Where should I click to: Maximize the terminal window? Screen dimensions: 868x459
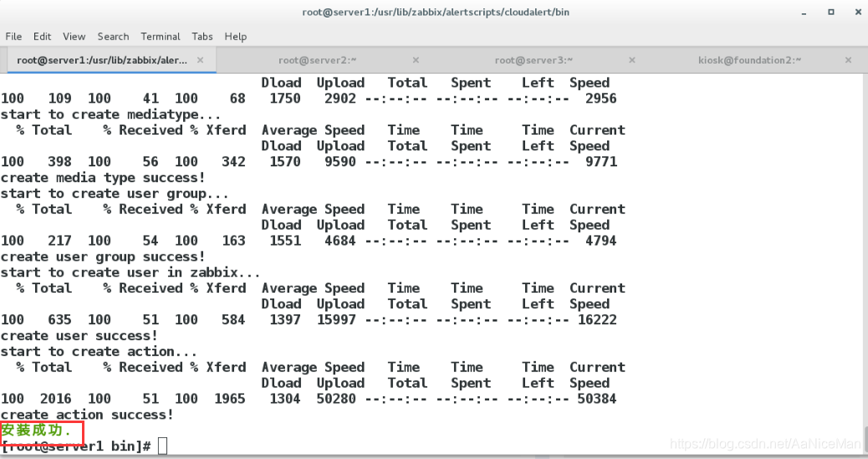click(831, 12)
